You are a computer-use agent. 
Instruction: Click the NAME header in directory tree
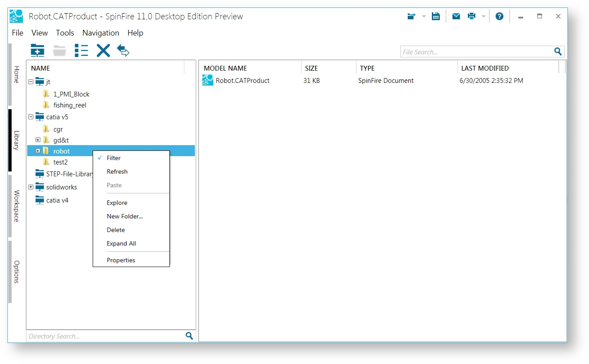coord(106,68)
